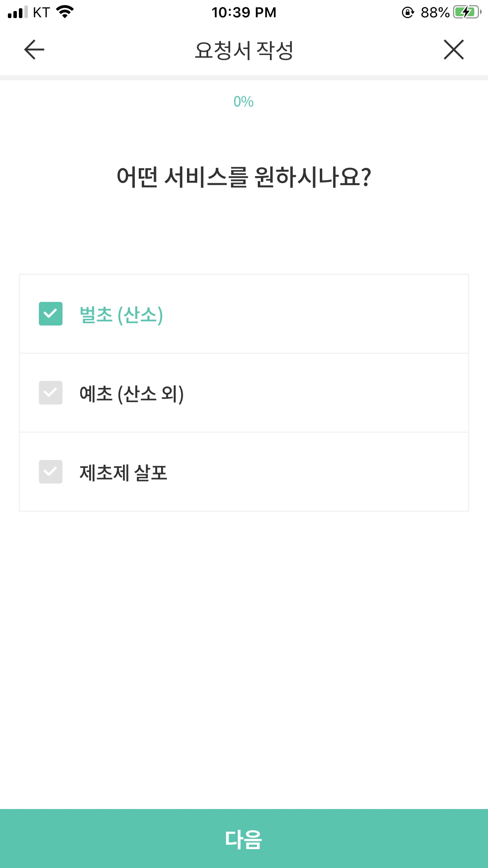Tap the 요청서 작성 page title

(244, 50)
